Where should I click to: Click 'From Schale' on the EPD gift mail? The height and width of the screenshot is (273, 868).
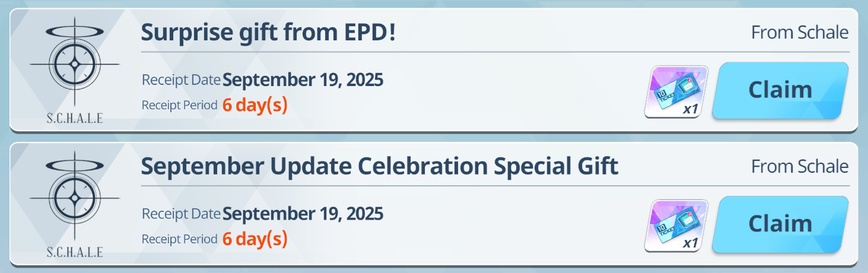800,33
